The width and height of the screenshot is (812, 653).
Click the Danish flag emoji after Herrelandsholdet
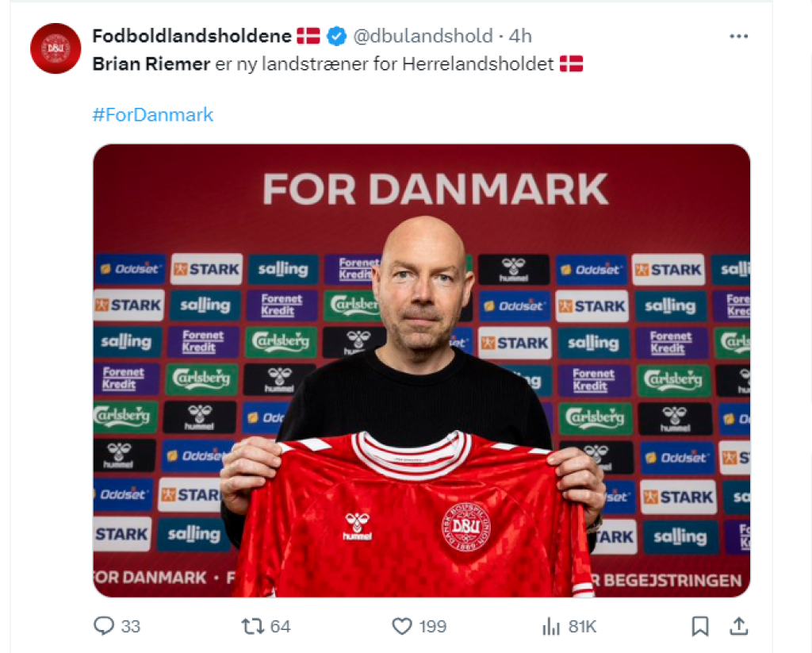571,64
